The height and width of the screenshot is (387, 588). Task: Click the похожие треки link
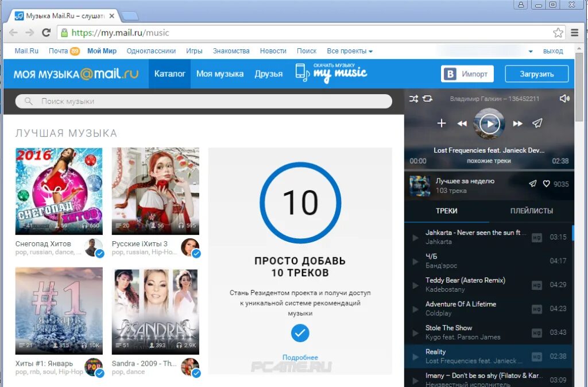coord(489,161)
